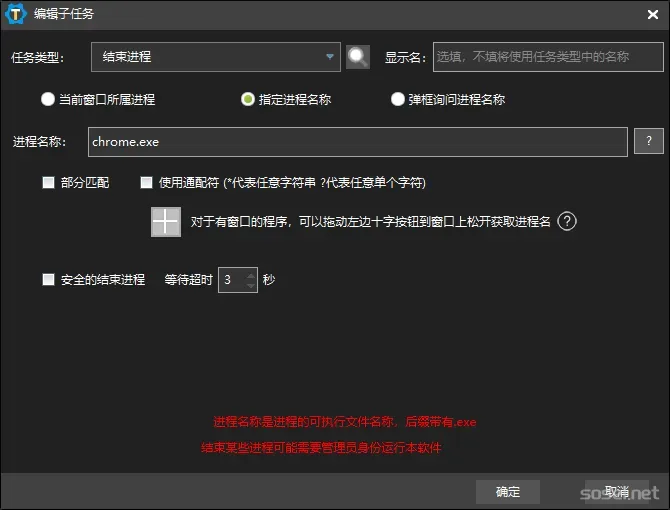Focus the 显示名 input field
Screen dimensions: 670x510
pos(548,57)
